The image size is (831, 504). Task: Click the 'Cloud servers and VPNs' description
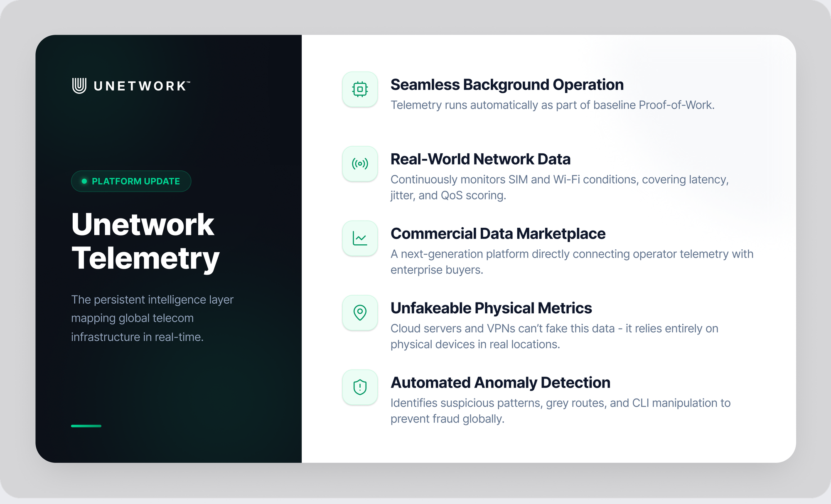pos(554,336)
